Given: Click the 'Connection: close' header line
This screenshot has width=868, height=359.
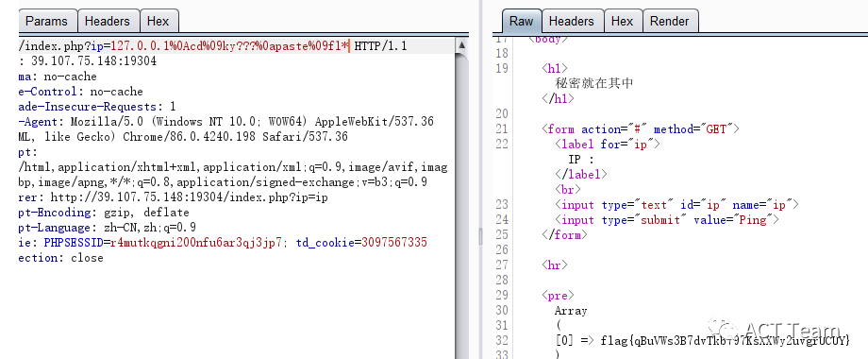Looking at the screenshot, I should [x=61, y=258].
